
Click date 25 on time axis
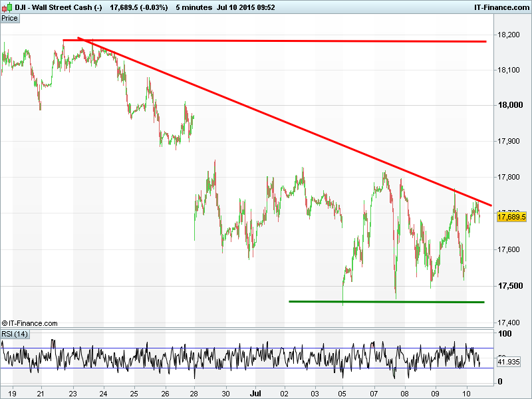pos(134,394)
